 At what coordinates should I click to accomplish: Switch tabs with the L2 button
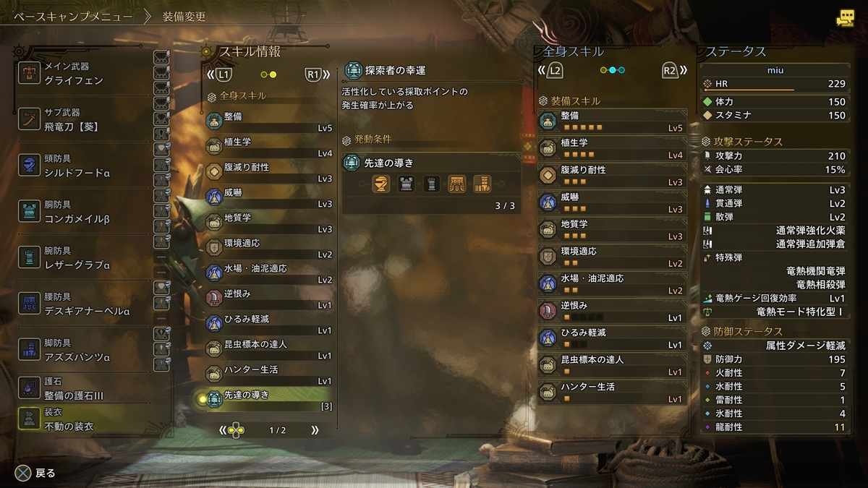coord(555,71)
